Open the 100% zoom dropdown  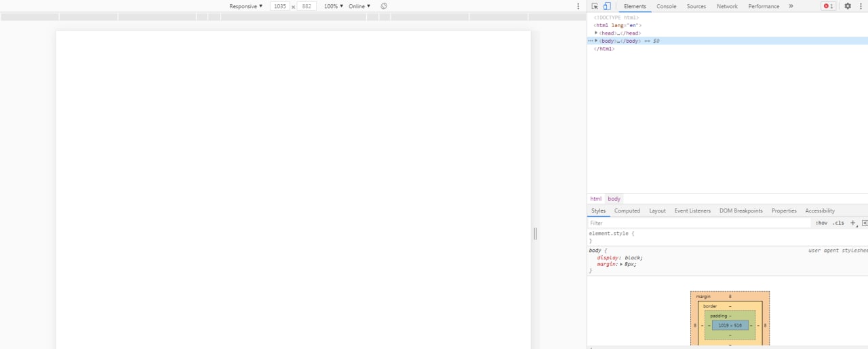[x=334, y=6]
